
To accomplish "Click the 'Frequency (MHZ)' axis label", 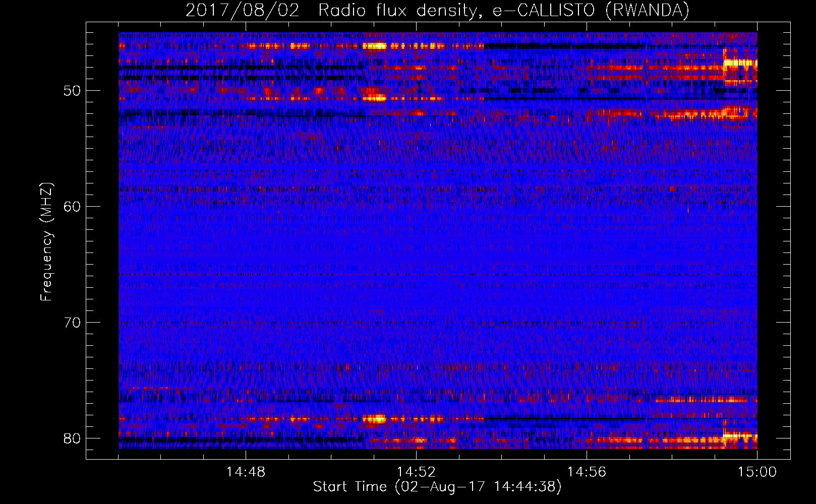I will pos(46,241).
